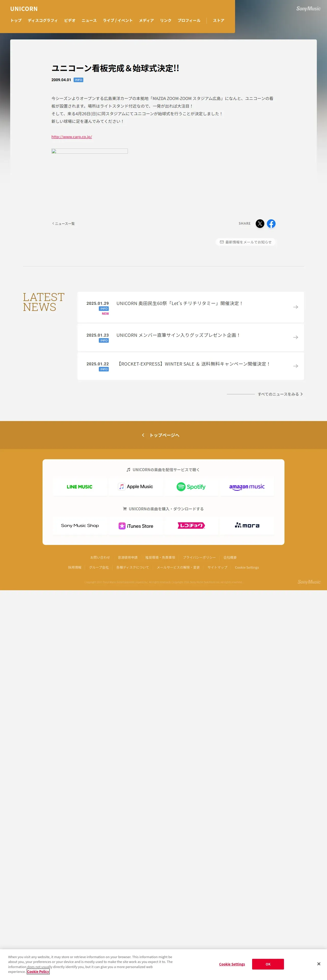The height and width of the screenshot is (980, 327).
Task: Return via トップページへ bar
Action: [163, 435]
